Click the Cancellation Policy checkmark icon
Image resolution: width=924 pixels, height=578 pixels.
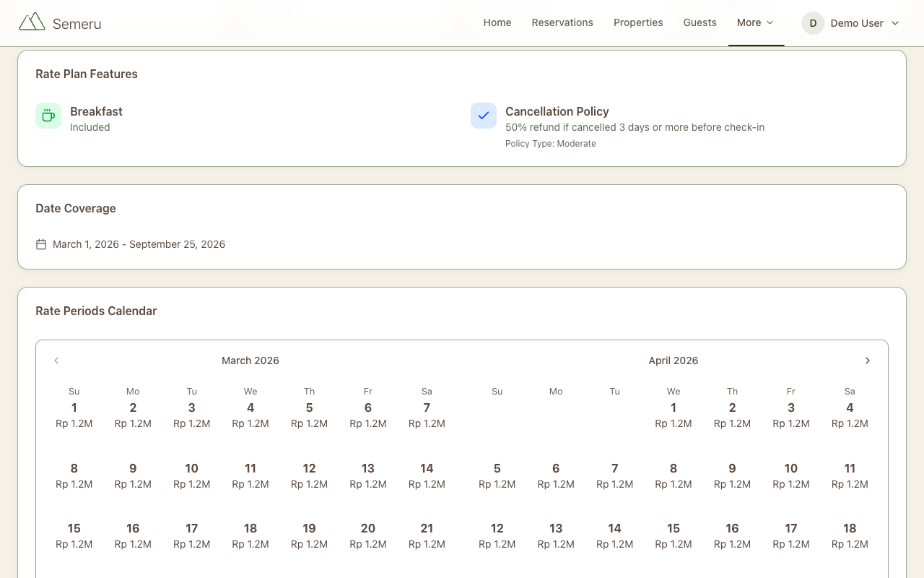click(484, 116)
